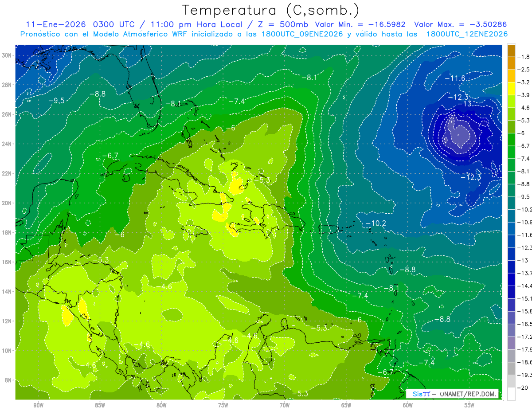Click the 85W longitude axis label
532x411 pixels.
pos(100,405)
